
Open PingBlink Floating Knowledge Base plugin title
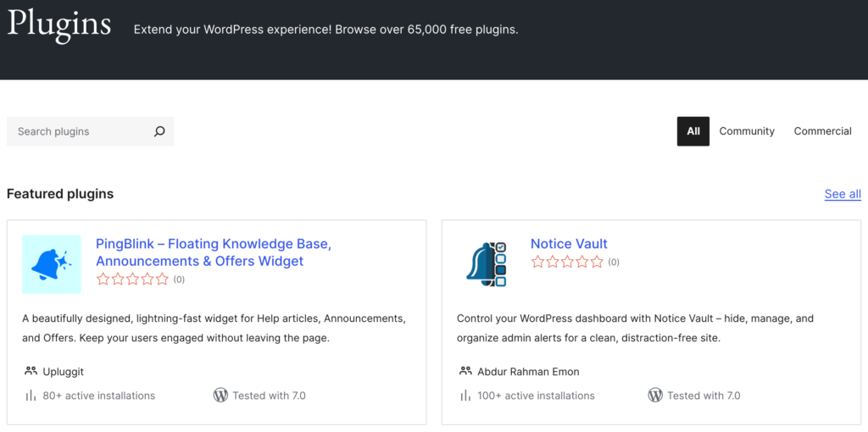coord(214,252)
